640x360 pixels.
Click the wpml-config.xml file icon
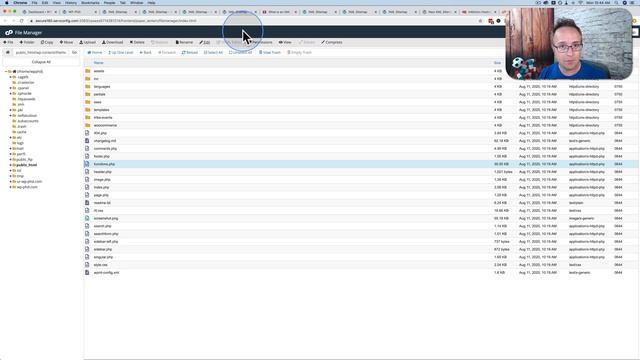click(x=87, y=273)
